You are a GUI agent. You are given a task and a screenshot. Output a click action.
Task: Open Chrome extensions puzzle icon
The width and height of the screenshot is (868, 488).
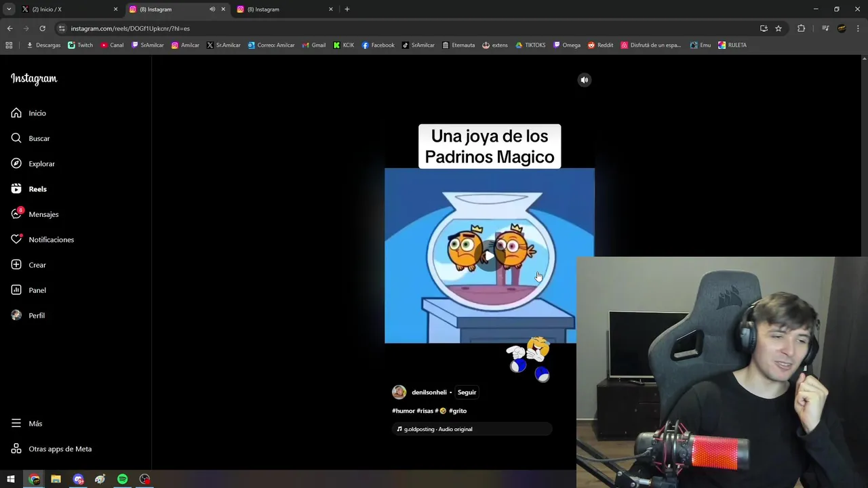tap(801, 28)
